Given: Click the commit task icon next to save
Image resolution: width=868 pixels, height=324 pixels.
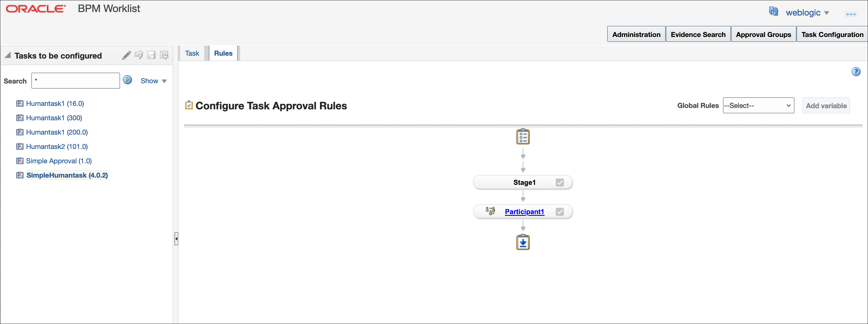Looking at the screenshot, I should click(x=164, y=55).
